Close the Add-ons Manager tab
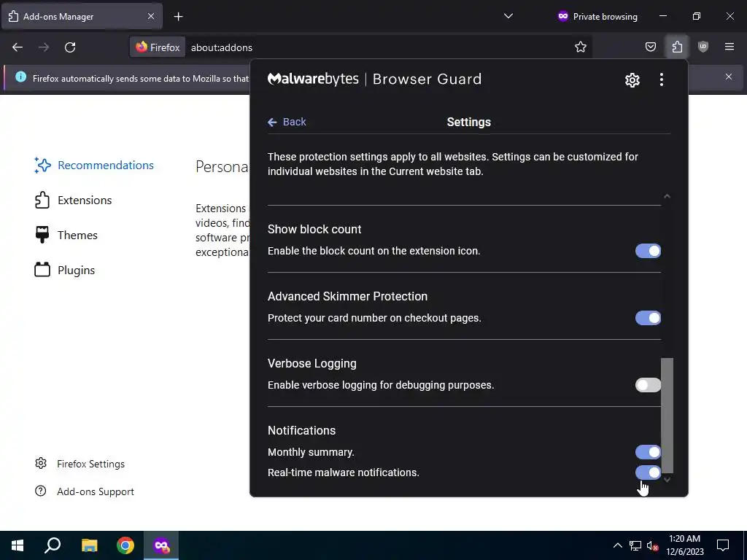This screenshot has width=747, height=560. 151,16
